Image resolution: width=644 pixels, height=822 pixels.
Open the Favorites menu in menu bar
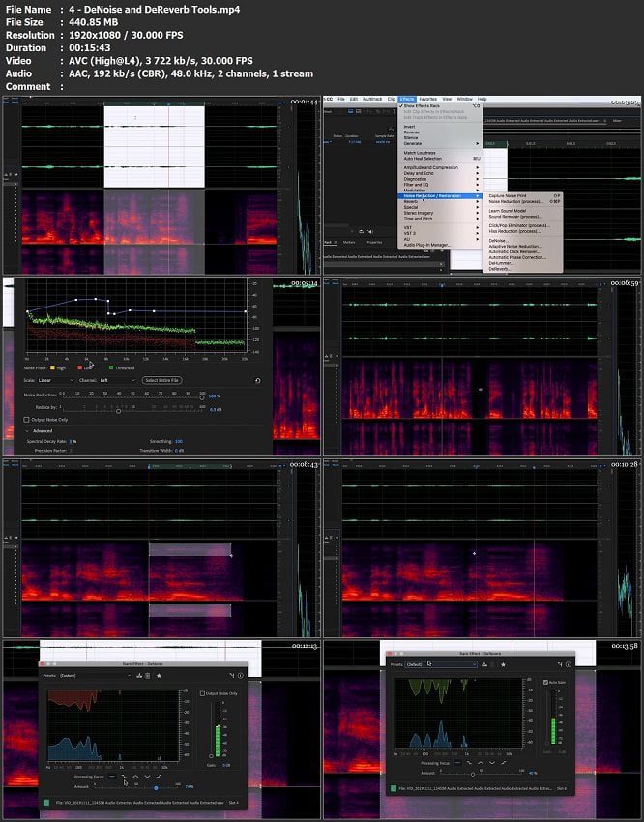pyautogui.click(x=427, y=99)
